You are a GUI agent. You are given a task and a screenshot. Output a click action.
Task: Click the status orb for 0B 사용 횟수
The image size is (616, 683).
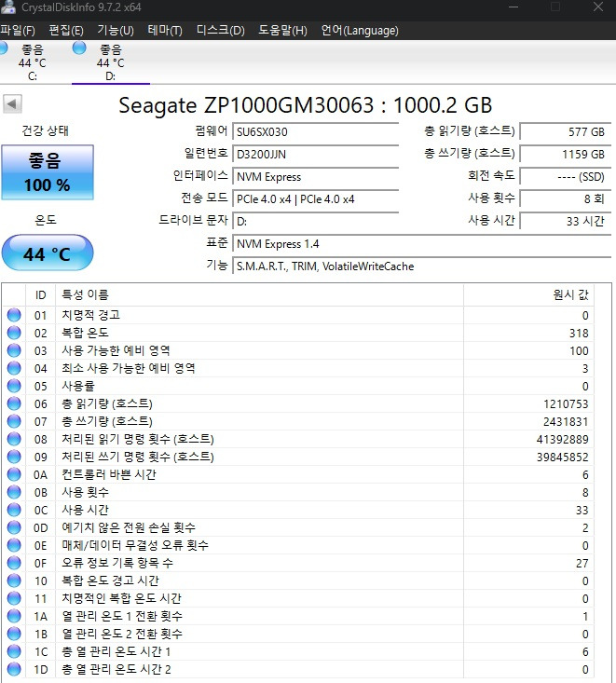tap(14, 492)
